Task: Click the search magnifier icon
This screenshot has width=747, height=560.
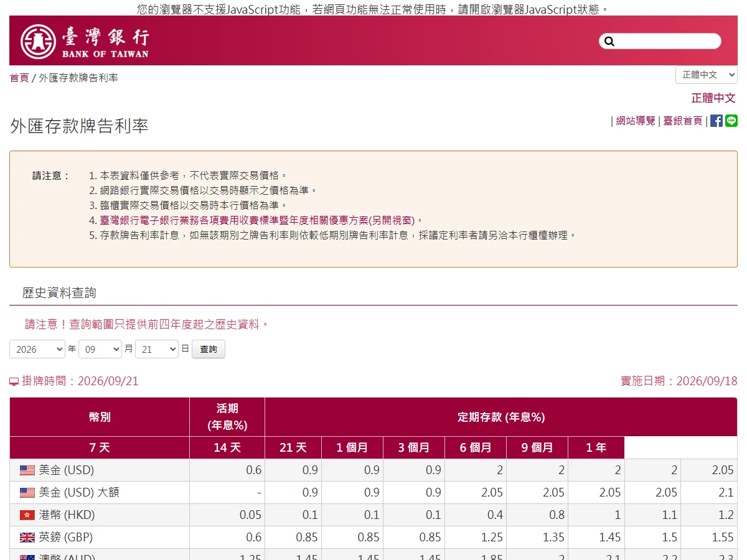Action: [x=609, y=41]
